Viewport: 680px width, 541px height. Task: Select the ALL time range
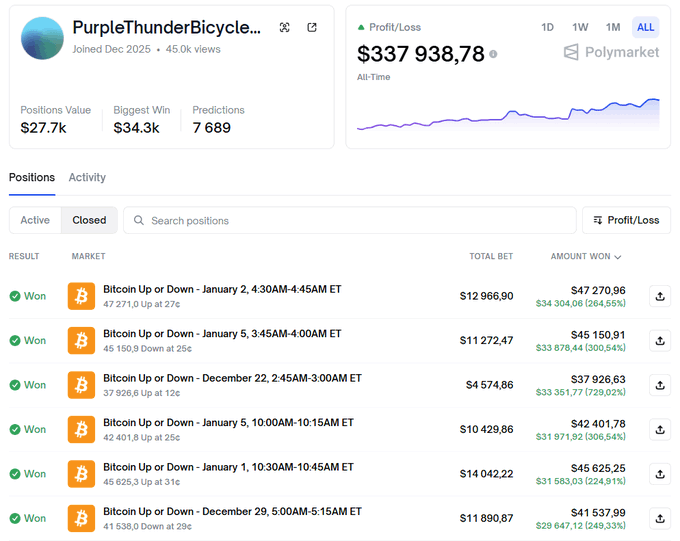645,27
